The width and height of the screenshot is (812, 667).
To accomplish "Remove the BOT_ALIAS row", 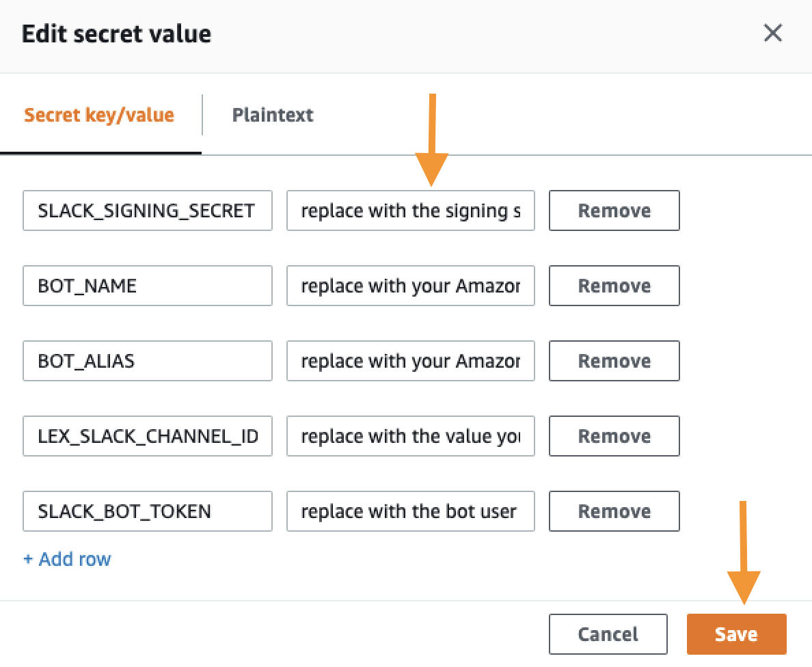I will tap(614, 361).
